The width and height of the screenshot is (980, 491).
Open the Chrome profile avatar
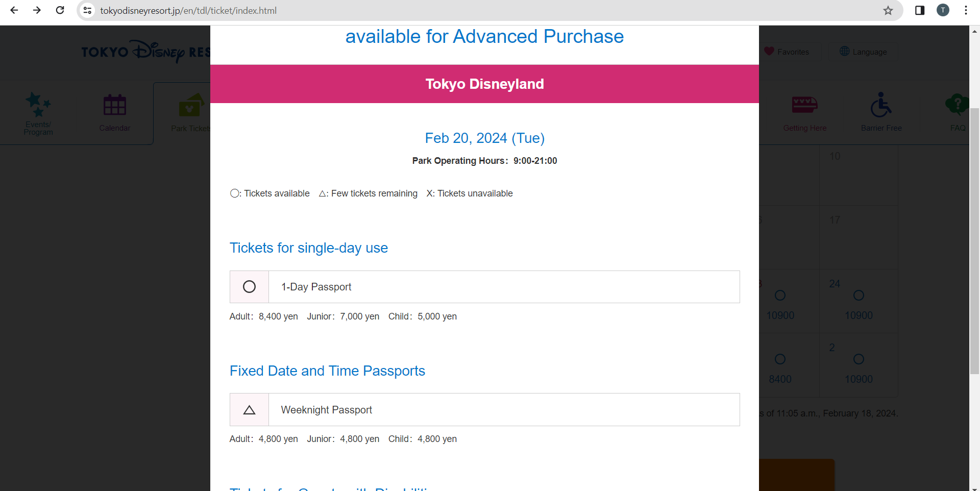click(x=943, y=10)
